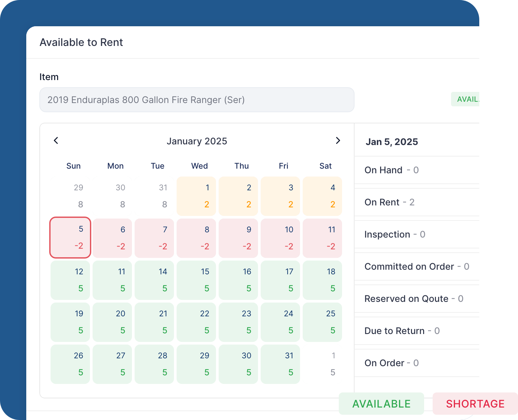Select grayed February 1 cell
Viewport: 518px width, 420px height.
coord(322,364)
